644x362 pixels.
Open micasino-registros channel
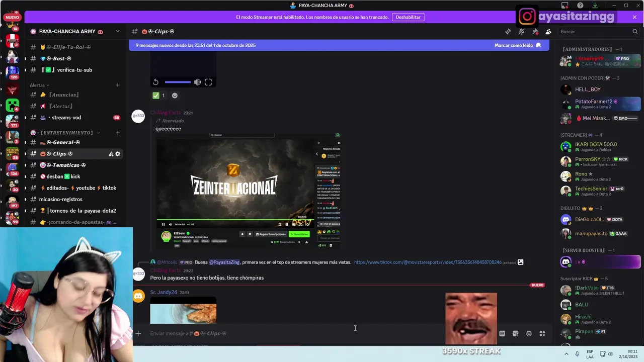74,199
